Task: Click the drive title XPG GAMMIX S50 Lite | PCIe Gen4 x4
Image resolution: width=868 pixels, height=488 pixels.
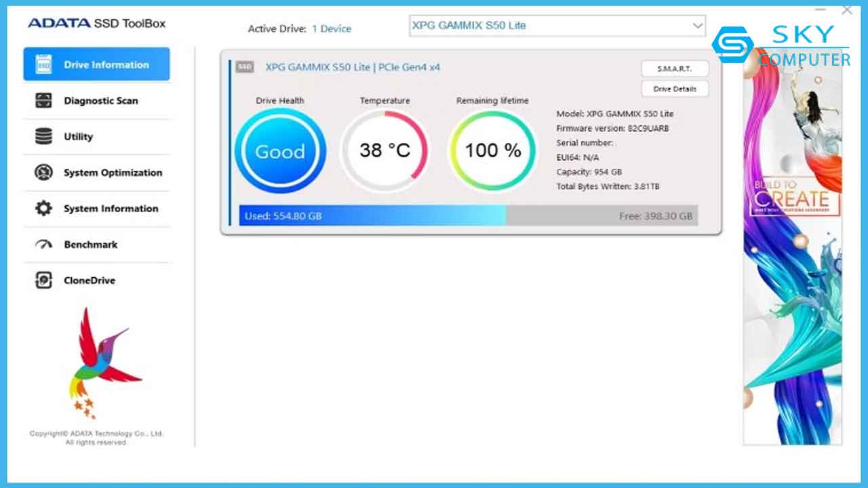Action: (353, 67)
